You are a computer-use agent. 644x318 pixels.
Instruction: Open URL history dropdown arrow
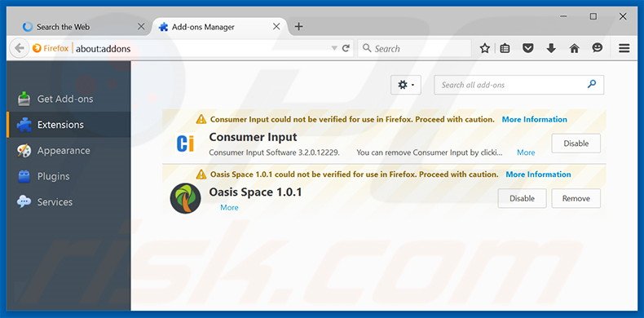(x=334, y=48)
